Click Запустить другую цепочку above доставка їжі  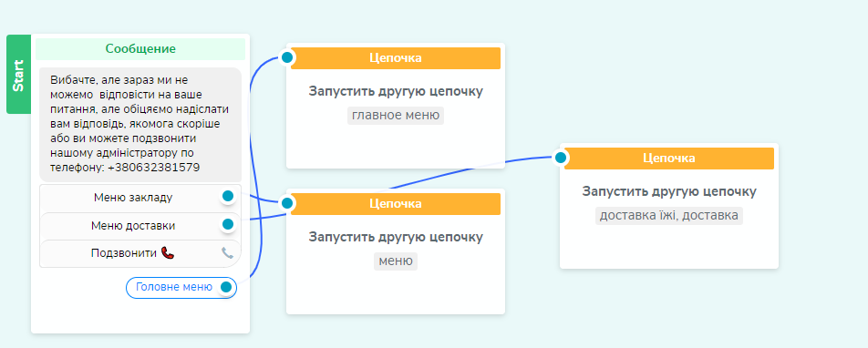pyautogui.click(x=668, y=191)
